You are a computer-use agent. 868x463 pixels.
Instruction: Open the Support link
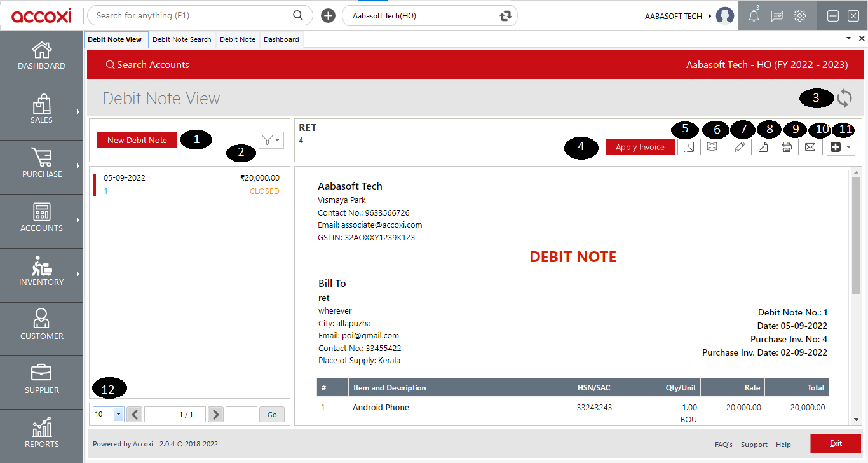point(754,445)
